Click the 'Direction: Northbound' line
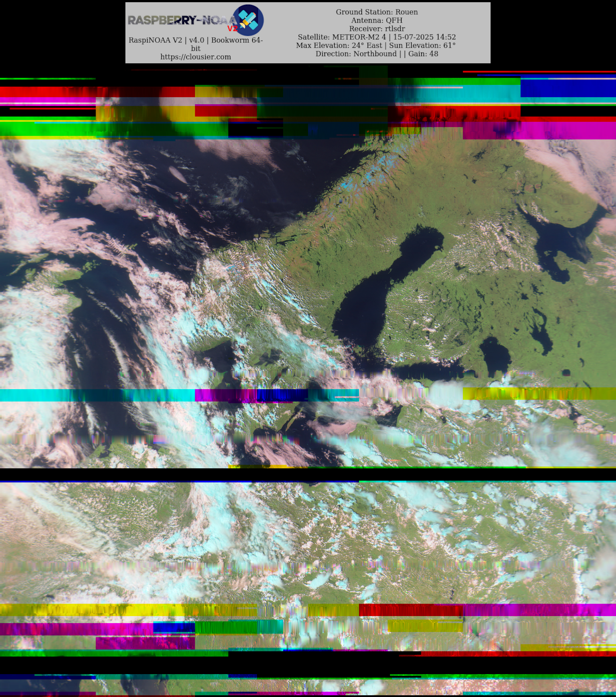The width and height of the screenshot is (616, 697). click(377, 54)
